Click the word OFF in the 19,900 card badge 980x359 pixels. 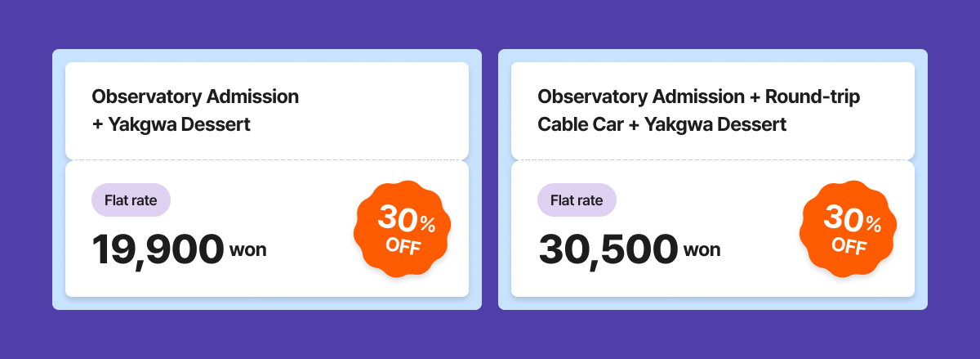[x=403, y=246]
